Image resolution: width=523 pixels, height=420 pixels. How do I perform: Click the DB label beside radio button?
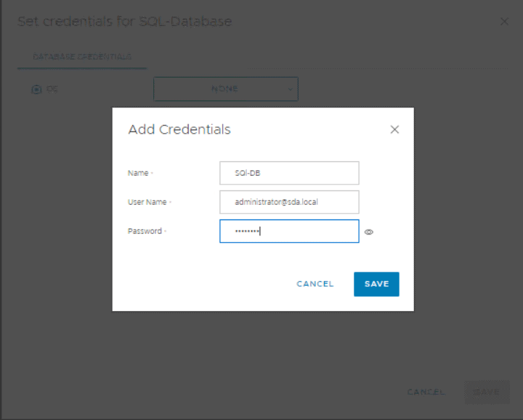click(52, 89)
